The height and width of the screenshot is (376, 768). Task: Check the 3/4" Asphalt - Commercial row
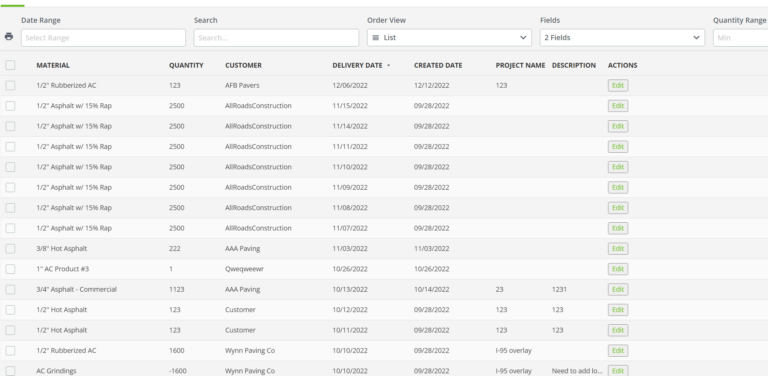(10, 289)
